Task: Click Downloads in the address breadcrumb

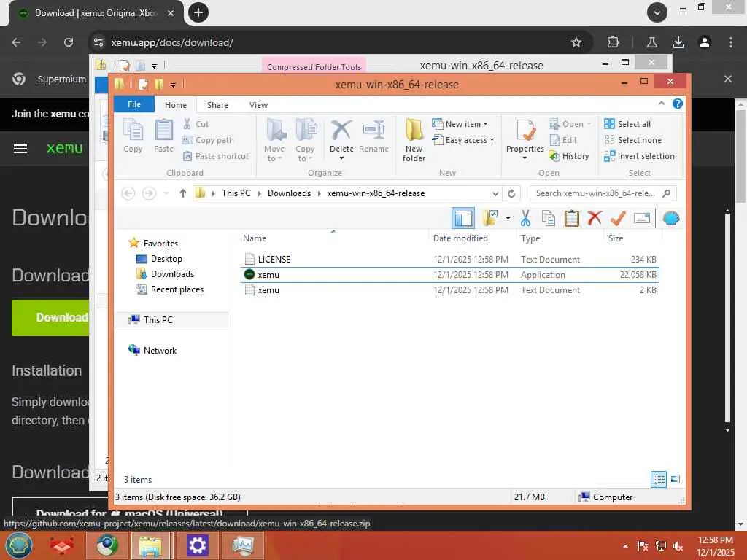Action: (x=289, y=192)
